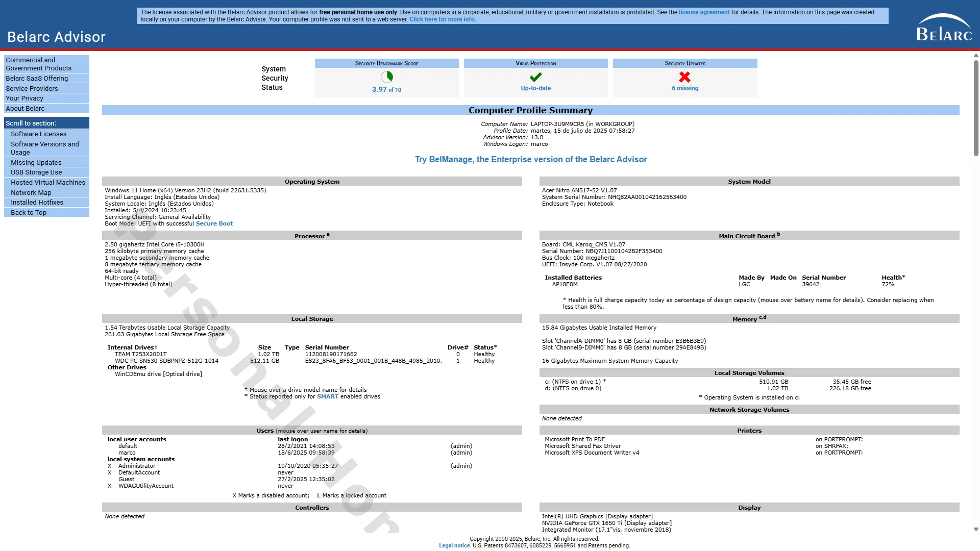Image resolution: width=980 pixels, height=551 pixels.
Task: Click Microsoft Print To PDF printer
Action: (x=574, y=439)
